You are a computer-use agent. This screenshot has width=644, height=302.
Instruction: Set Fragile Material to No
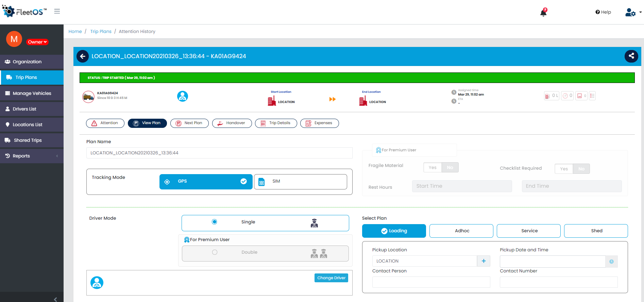click(450, 167)
